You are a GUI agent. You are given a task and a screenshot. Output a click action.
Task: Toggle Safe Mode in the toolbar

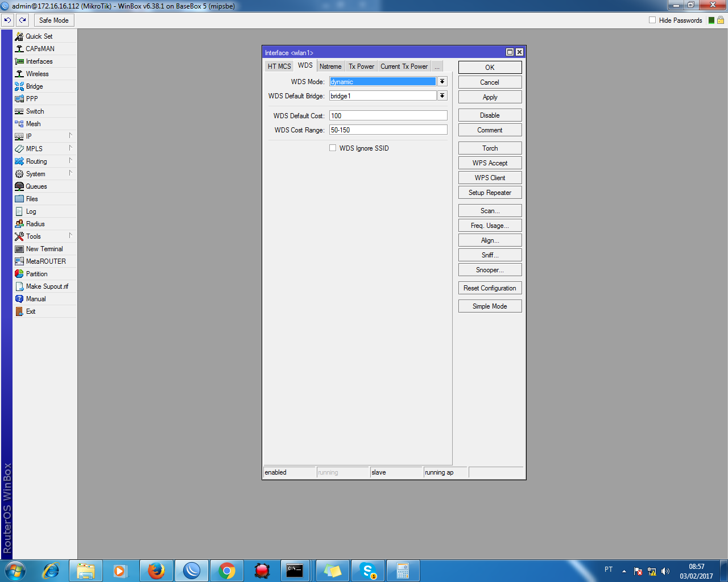pyautogui.click(x=53, y=20)
